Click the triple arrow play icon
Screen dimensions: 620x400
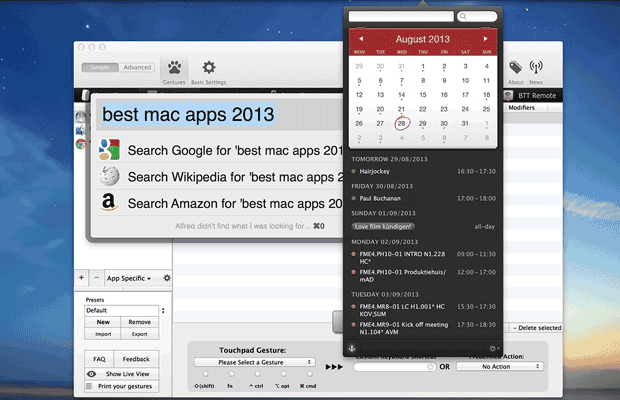[x=334, y=367]
